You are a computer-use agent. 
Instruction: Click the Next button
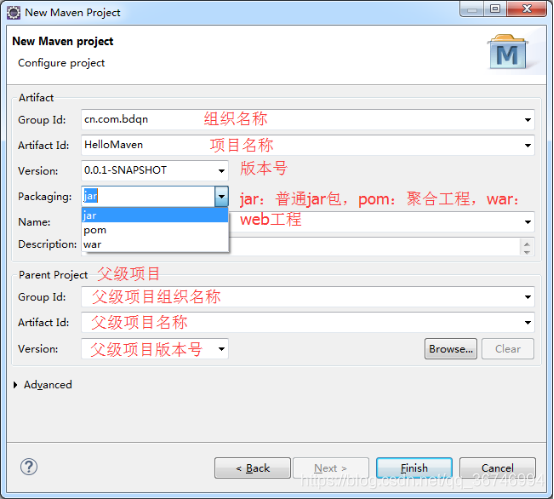(x=331, y=468)
